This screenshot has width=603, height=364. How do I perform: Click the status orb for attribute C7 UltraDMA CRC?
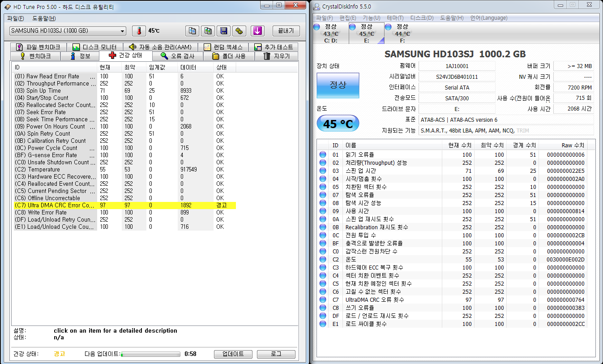pos(323,300)
